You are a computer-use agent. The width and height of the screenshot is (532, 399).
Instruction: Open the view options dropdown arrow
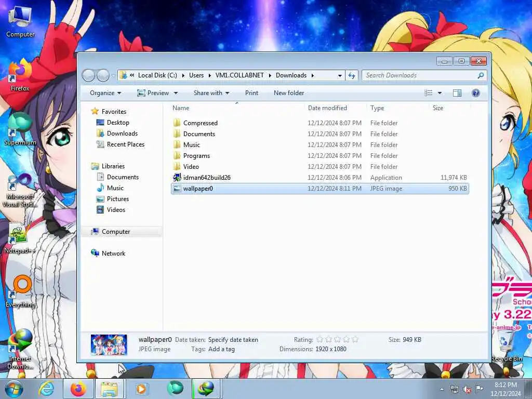pos(440,93)
